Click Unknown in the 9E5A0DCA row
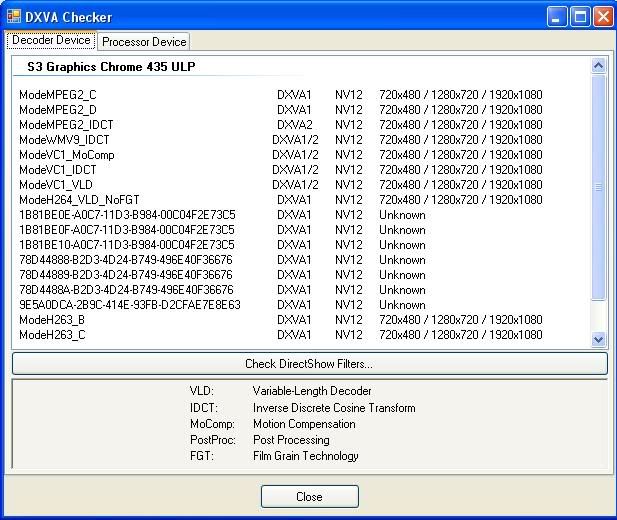Image resolution: width=617 pixels, height=520 pixels. point(402,305)
